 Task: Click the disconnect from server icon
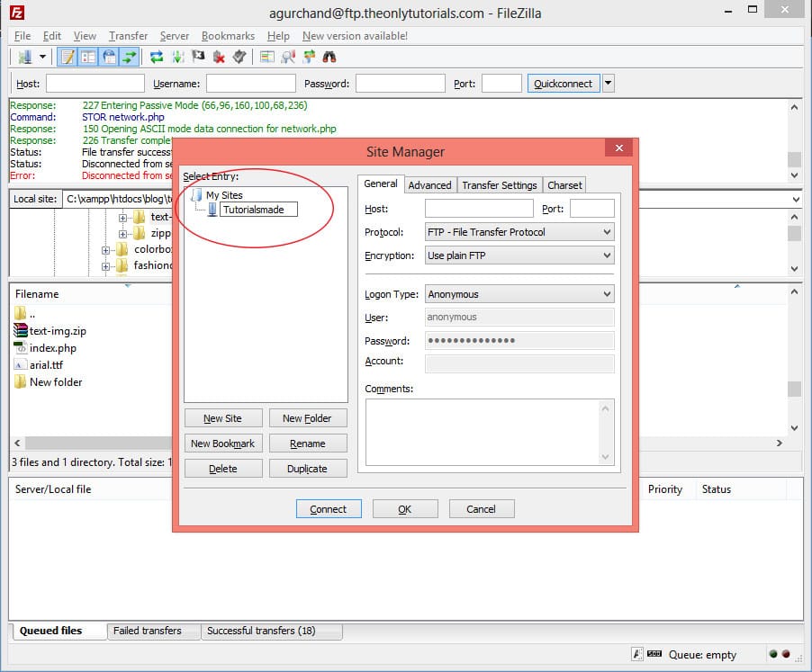pyautogui.click(x=219, y=57)
